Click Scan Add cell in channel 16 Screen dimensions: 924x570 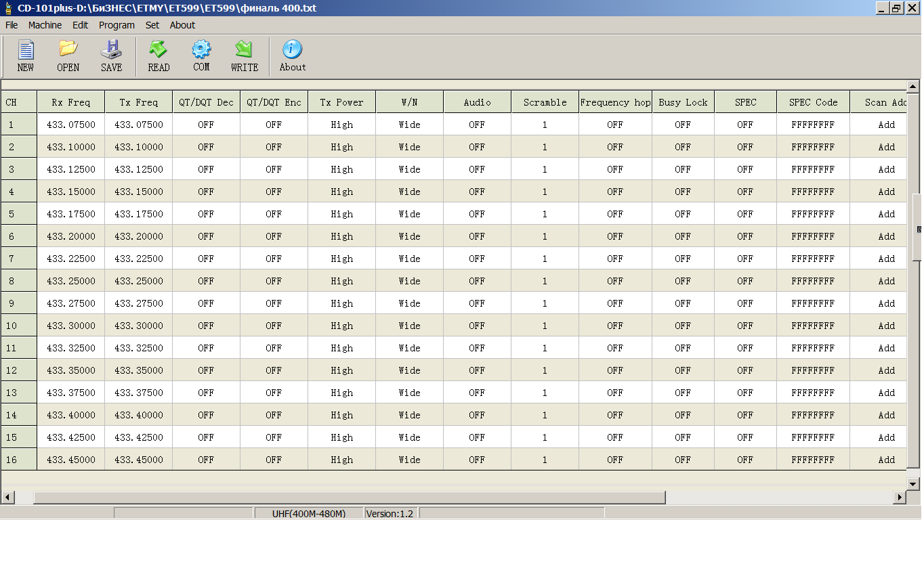pyautogui.click(x=879, y=460)
